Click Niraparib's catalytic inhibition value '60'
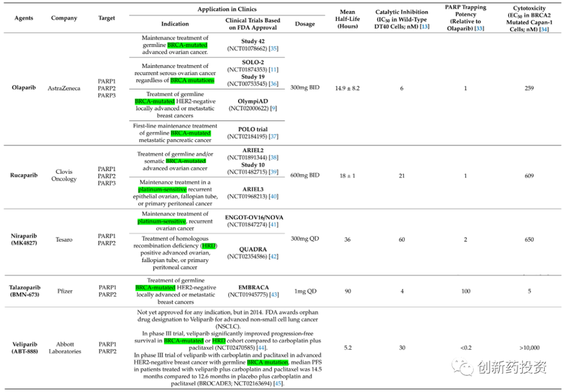Viewport: 565px width, 392px height. (402, 240)
